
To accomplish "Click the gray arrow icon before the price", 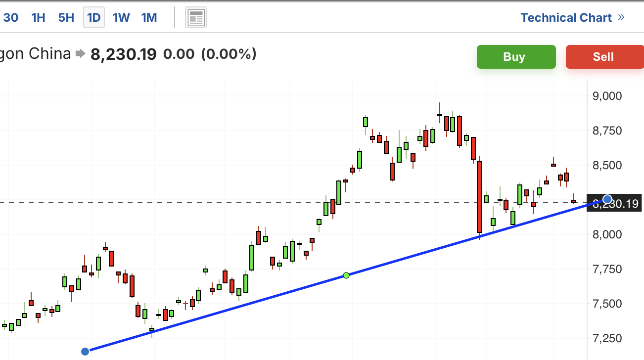I will click(x=80, y=54).
